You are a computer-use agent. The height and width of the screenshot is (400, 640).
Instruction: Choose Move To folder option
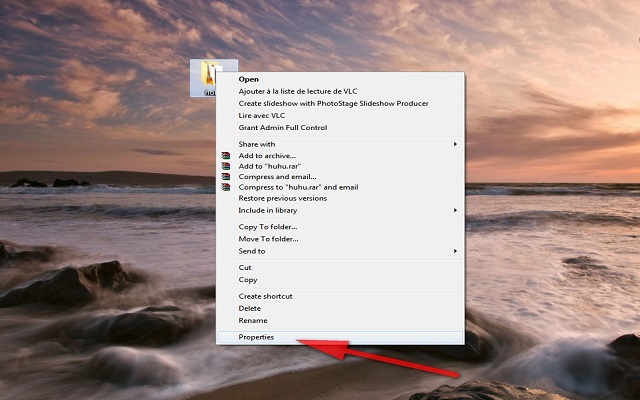point(268,239)
